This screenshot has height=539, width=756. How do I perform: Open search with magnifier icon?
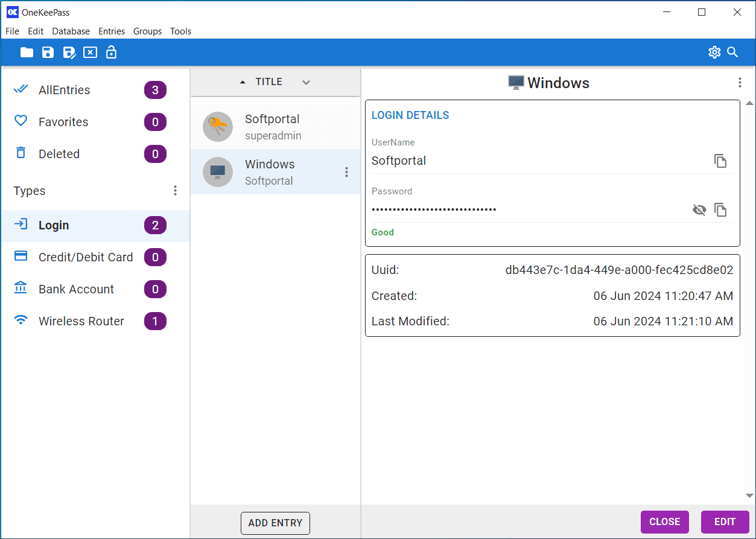(x=732, y=53)
